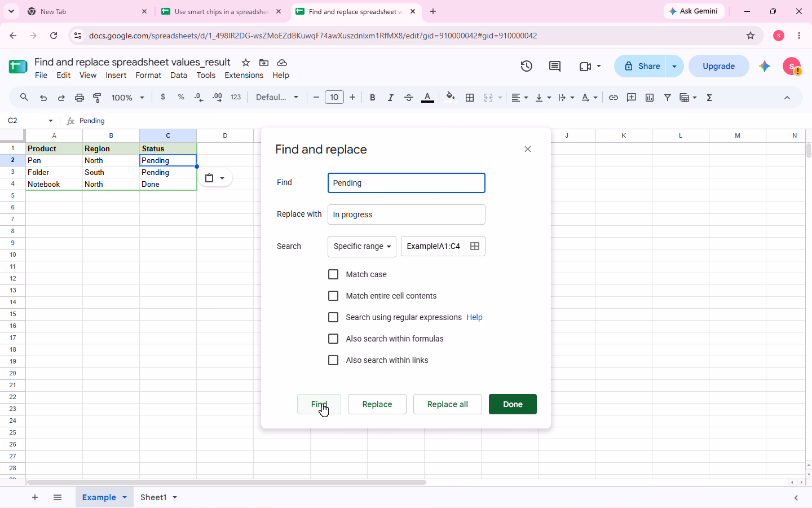Screen dimensions: 812x508
Task: Expand the Share options arrow
Action: (x=674, y=66)
